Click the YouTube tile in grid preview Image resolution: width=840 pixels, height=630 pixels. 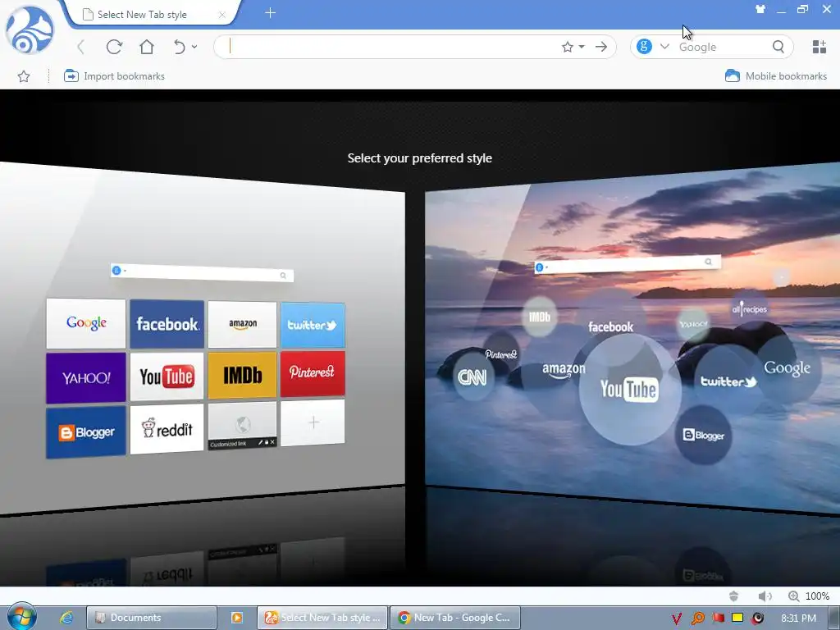tap(167, 376)
